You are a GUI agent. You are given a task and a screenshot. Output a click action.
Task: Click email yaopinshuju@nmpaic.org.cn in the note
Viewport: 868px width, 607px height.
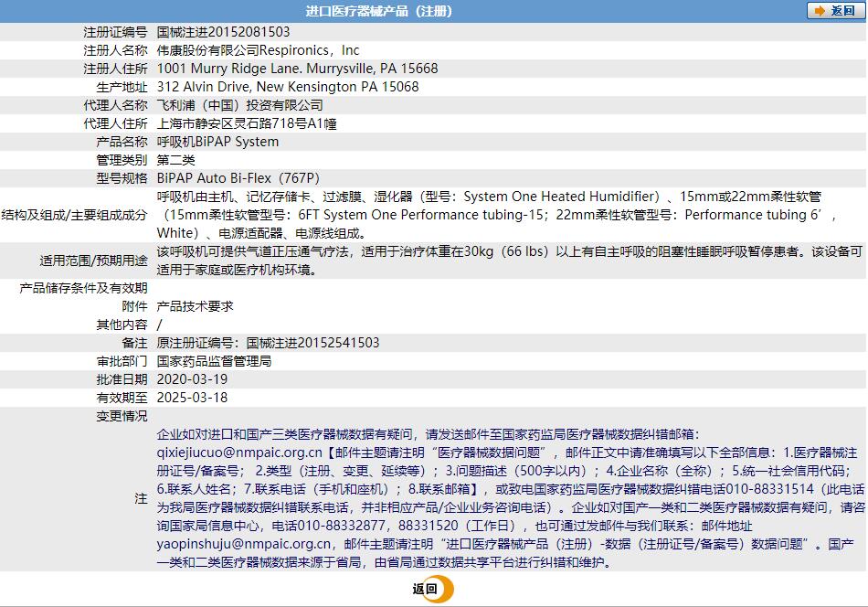tap(244, 544)
